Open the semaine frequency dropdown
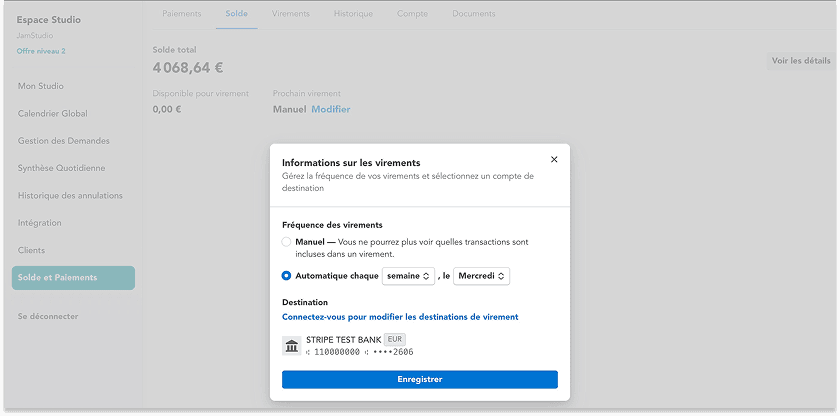Image resolution: width=840 pixels, height=416 pixels. coord(408,276)
